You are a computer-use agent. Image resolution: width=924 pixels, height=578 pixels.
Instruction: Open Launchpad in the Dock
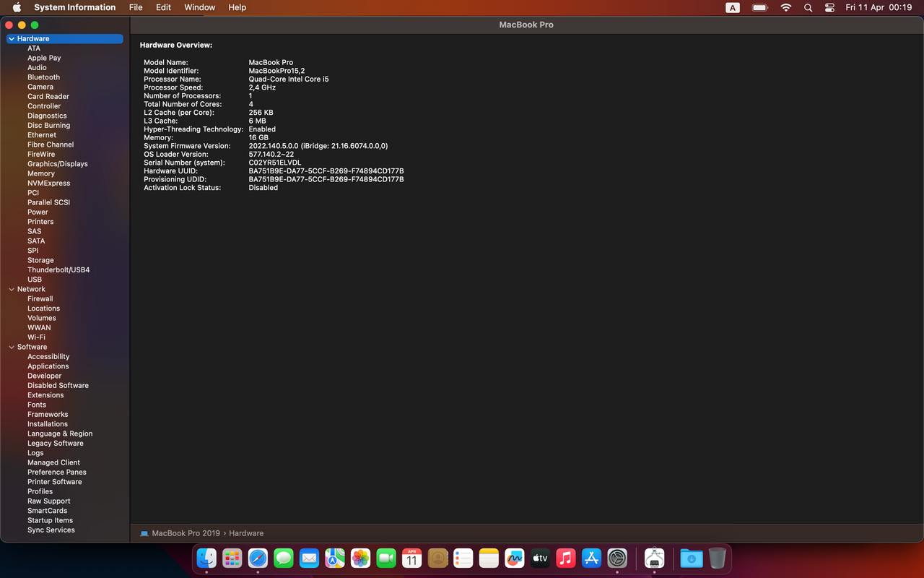[232, 558]
